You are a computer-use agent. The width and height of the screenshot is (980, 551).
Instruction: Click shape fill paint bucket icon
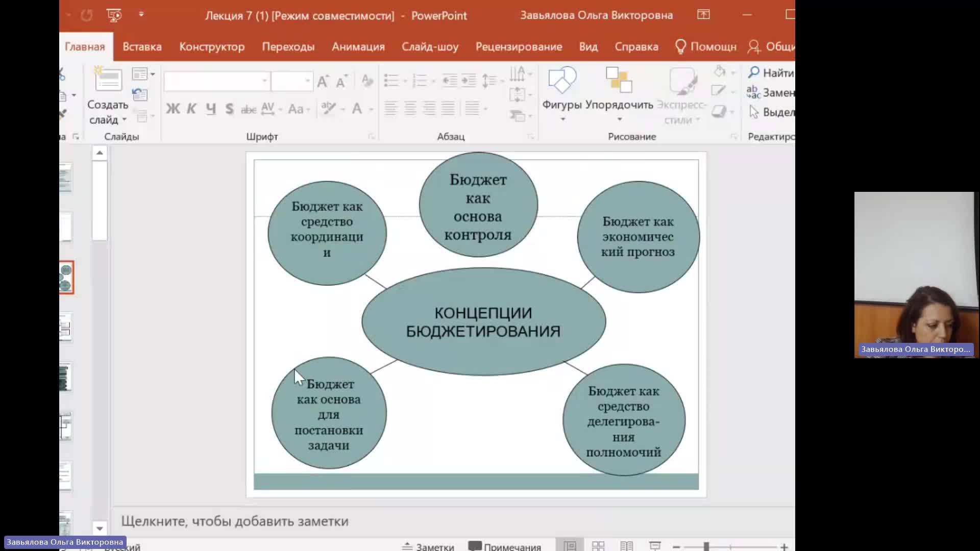point(720,72)
